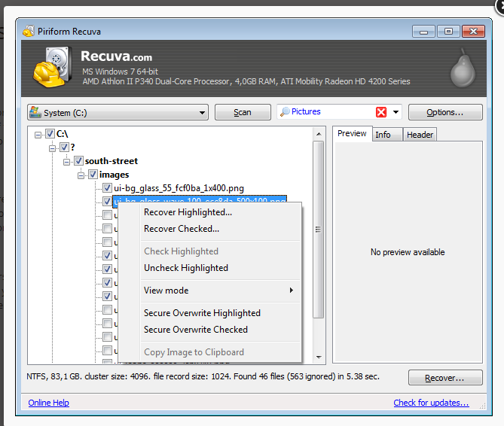Toggle checkbox of the highlighted png file
Viewport: 504px width, 426px height.
point(108,201)
